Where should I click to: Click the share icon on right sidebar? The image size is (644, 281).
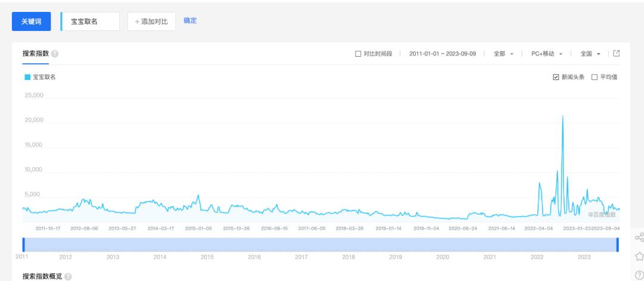639,239
